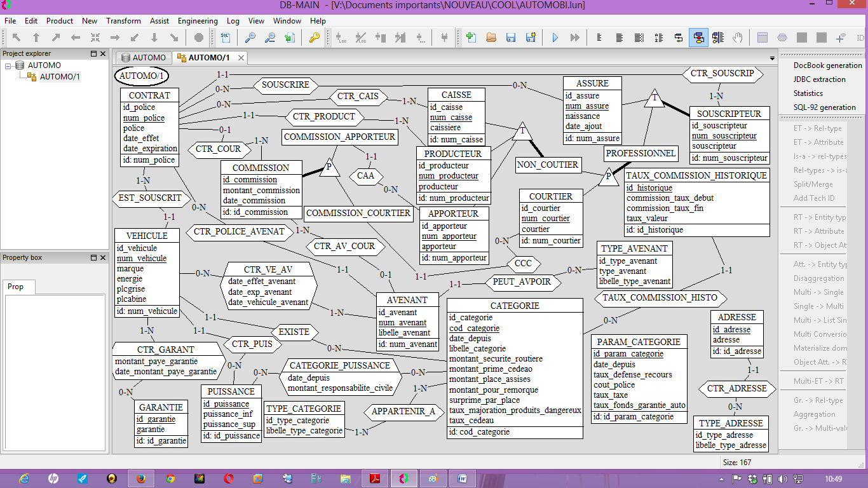The image size is (868, 488).
Task: Select the hand pan tool
Action: (738, 37)
